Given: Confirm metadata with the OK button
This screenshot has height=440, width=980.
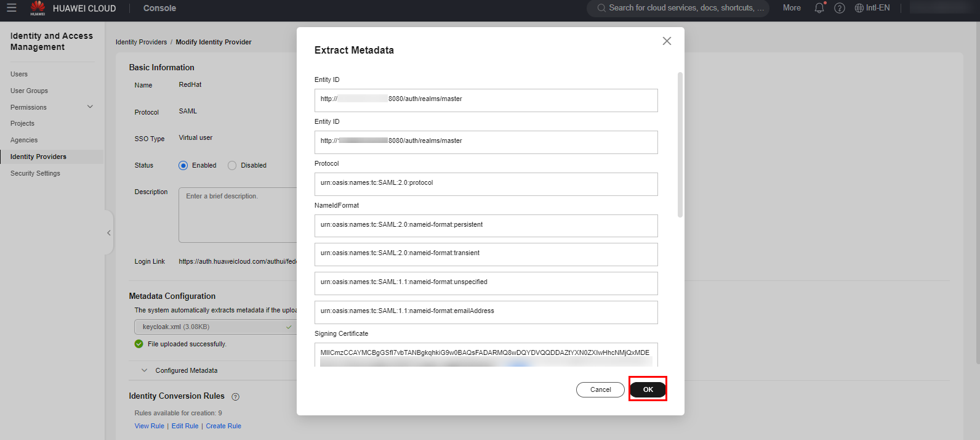Looking at the screenshot, I should (x=648, y=389).
